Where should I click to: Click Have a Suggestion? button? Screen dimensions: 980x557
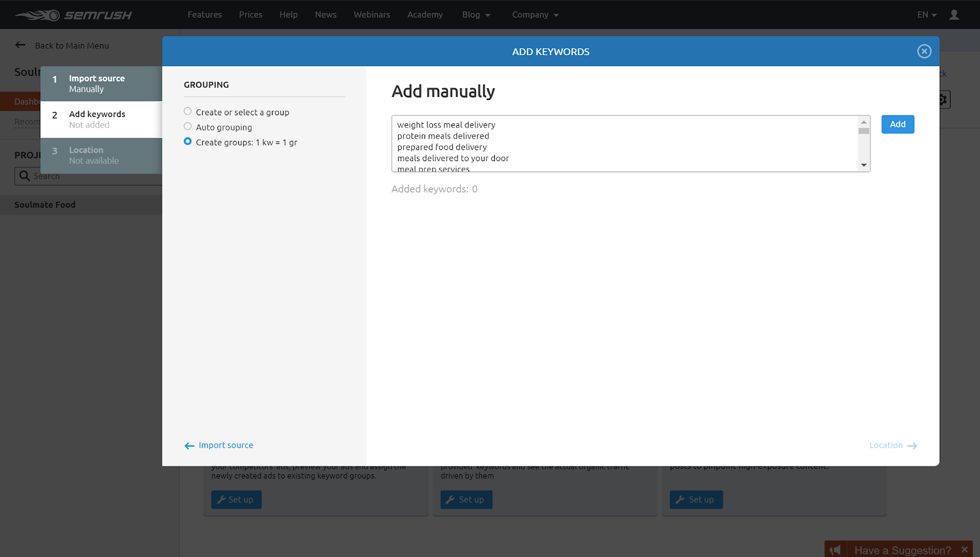coord(903,550)
